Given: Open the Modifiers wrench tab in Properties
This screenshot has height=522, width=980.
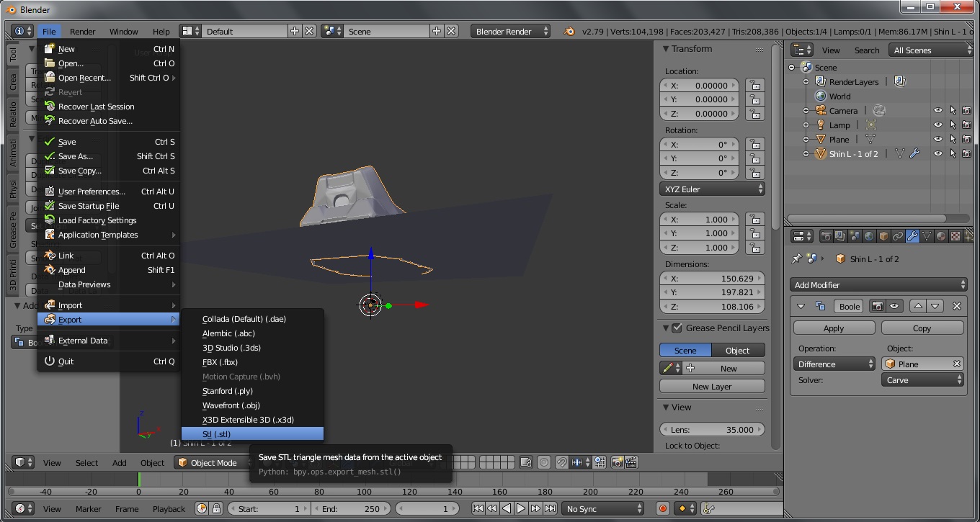Looking at the screenshot, I should pyautogui.click(x=912, y=236).
